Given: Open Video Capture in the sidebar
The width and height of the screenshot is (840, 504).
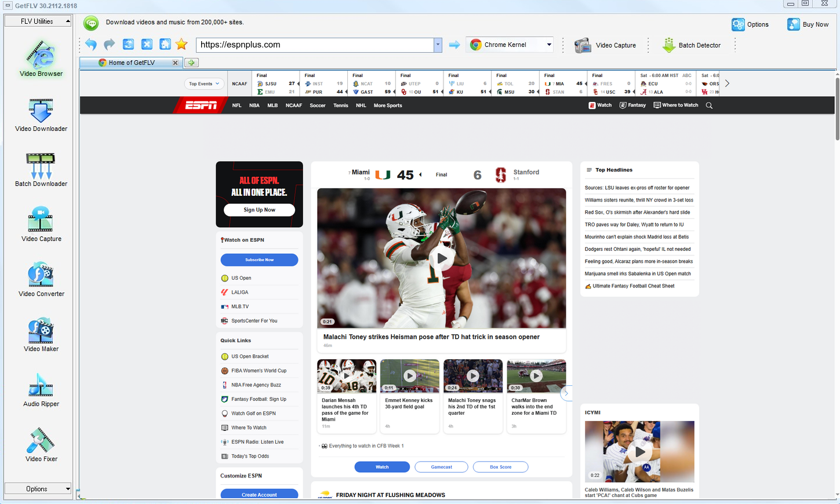Looking at the screenshot, I should pos(41,225).
